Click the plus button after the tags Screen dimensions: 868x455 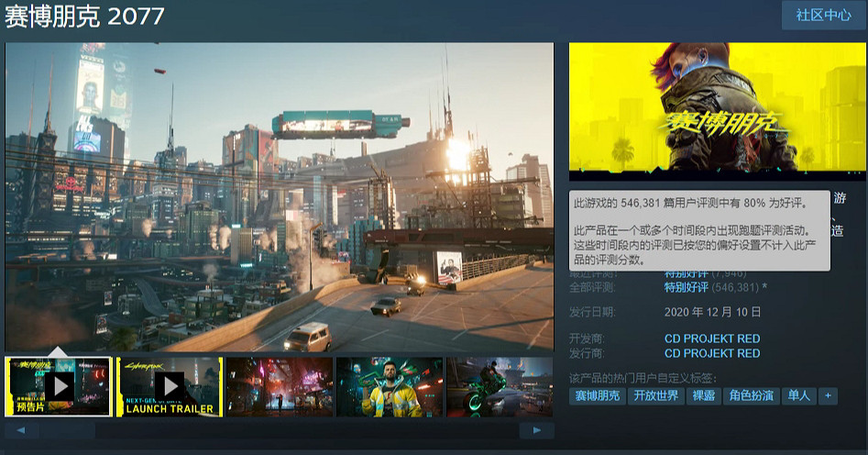coord(828,395)
